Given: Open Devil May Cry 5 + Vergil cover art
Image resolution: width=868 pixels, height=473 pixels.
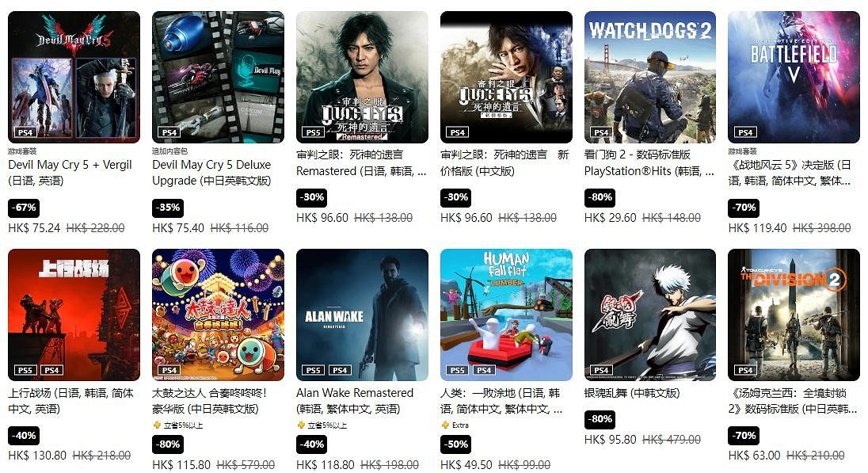Looking at the screenshot, I should [74, 77].
